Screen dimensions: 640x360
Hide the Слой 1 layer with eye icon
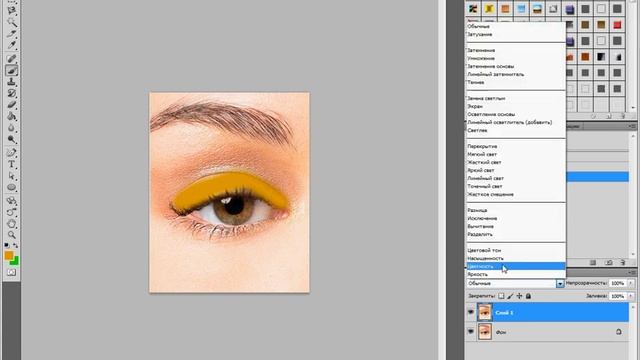(x=471, y=312)
